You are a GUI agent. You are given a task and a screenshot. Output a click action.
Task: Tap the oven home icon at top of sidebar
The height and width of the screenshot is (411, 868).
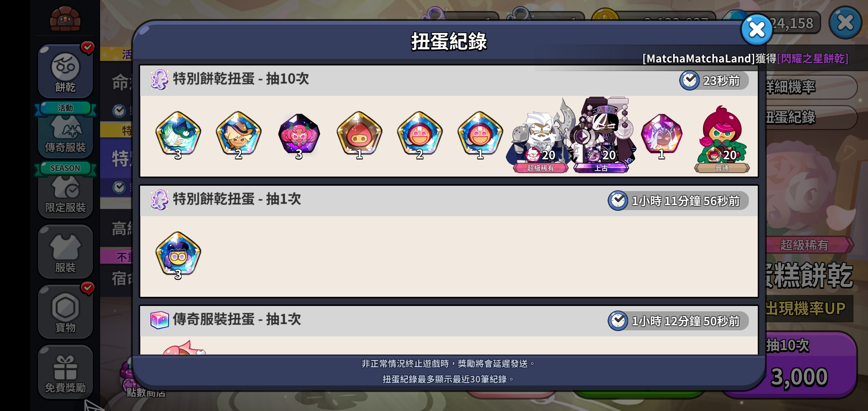(65, 18)
